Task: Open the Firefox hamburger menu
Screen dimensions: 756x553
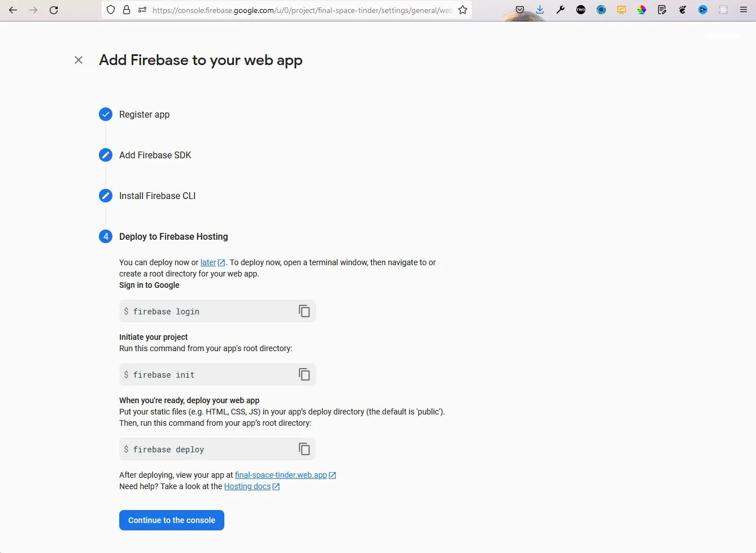Action: coord(744,10)
